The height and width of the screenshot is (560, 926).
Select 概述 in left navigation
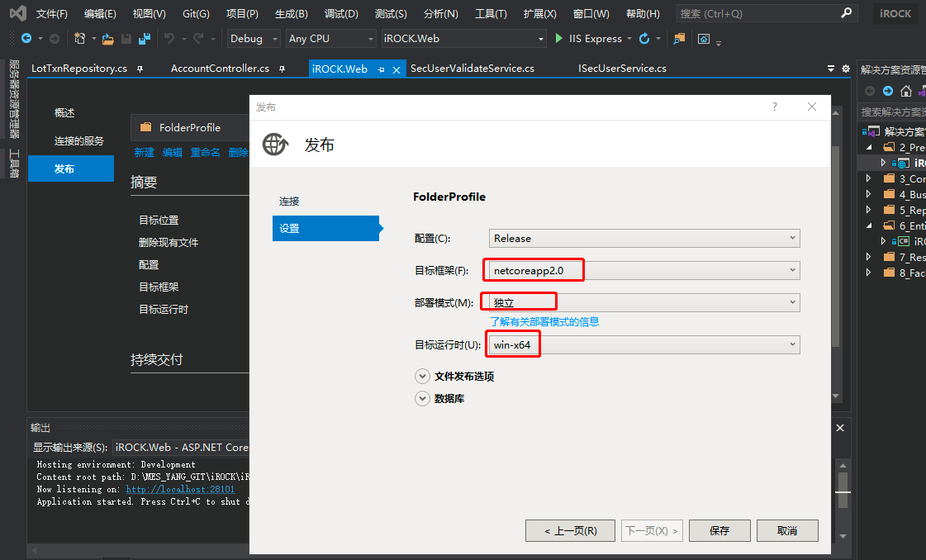click(64, 113)
